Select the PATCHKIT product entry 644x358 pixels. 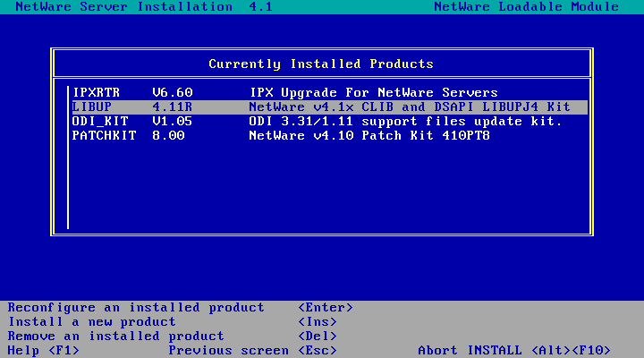click(330, 136)
